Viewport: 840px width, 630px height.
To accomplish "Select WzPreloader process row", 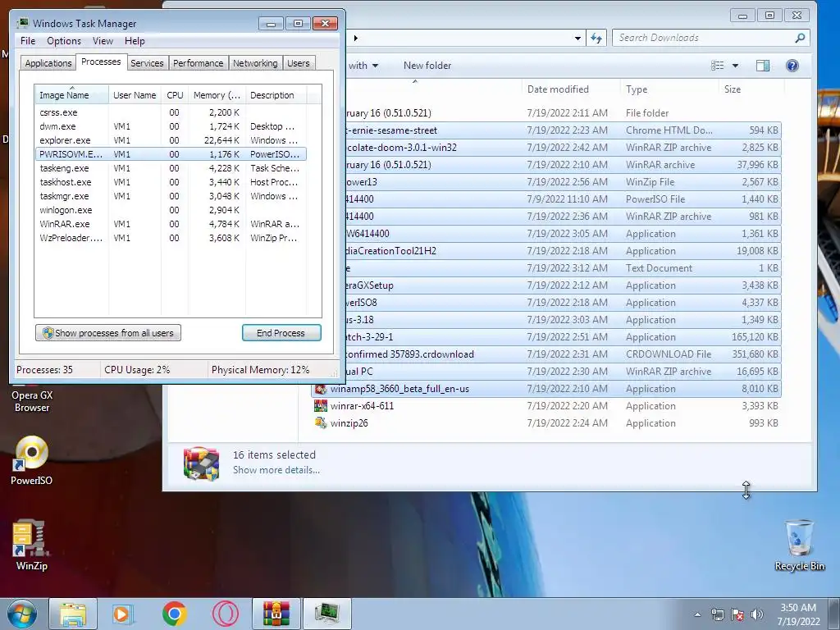I will (171, 238).
